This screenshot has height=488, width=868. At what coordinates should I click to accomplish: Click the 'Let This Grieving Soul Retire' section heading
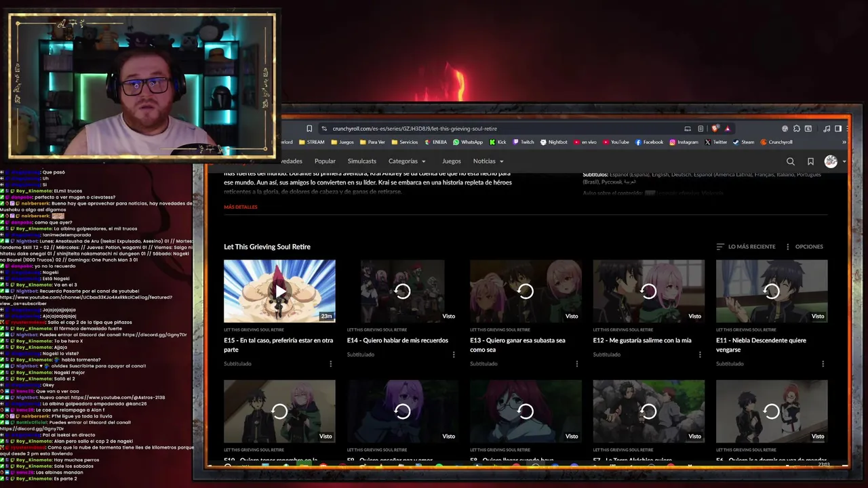[267, 247]
